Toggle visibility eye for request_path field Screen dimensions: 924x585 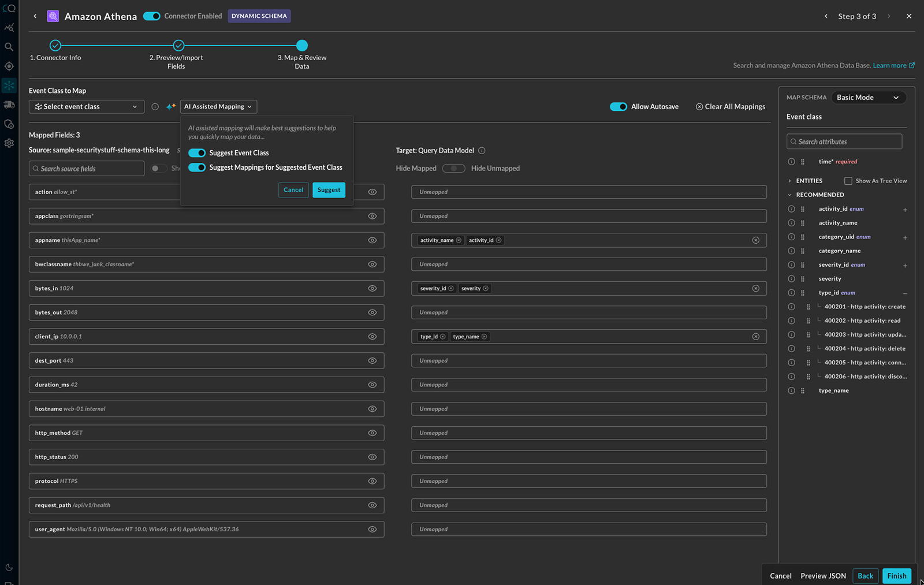pos(372,505)
